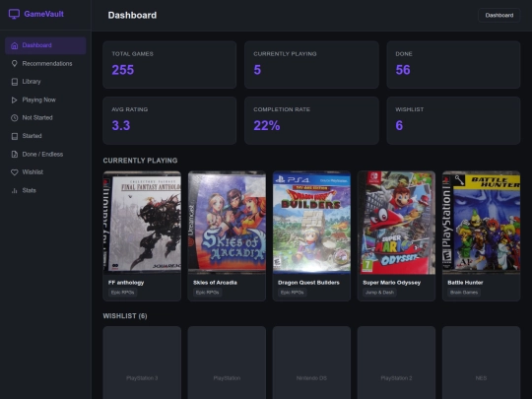Open the Started list
532x399 pixels.
pyautogui.click(x=45, y=136)
